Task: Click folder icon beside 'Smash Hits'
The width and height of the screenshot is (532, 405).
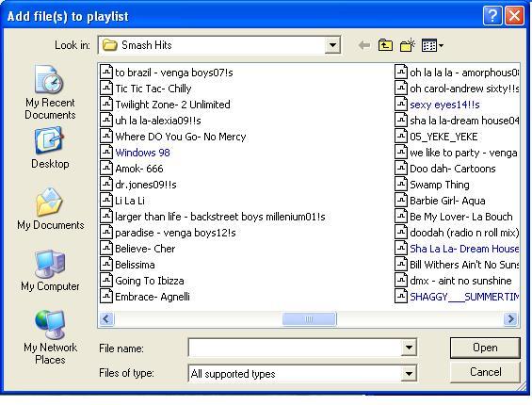Action: click(110, 45)
